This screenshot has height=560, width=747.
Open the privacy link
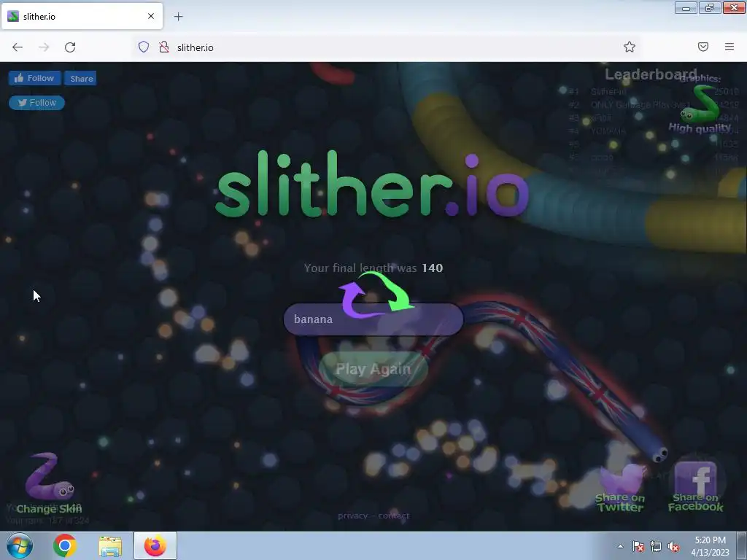click(x=352, y=516)
